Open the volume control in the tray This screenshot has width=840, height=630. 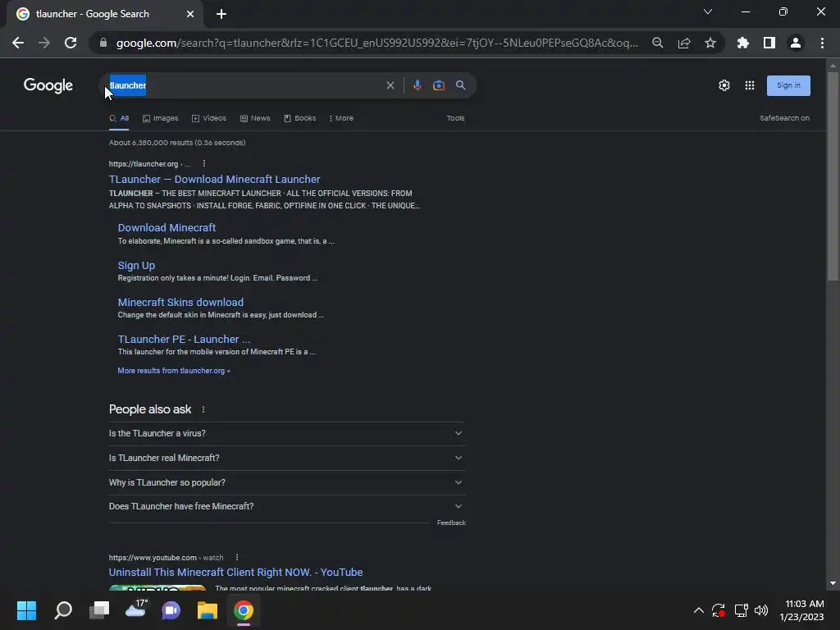tap(761, 610)
